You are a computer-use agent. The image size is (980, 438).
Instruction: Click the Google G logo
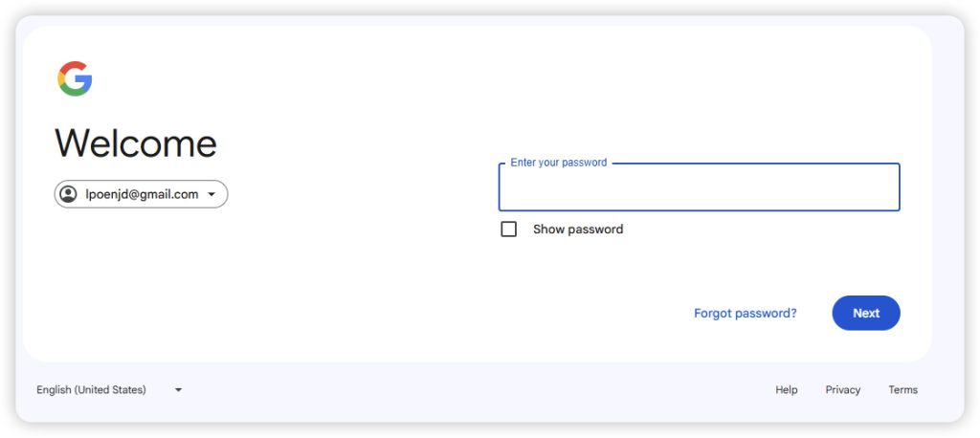(75, 78)
